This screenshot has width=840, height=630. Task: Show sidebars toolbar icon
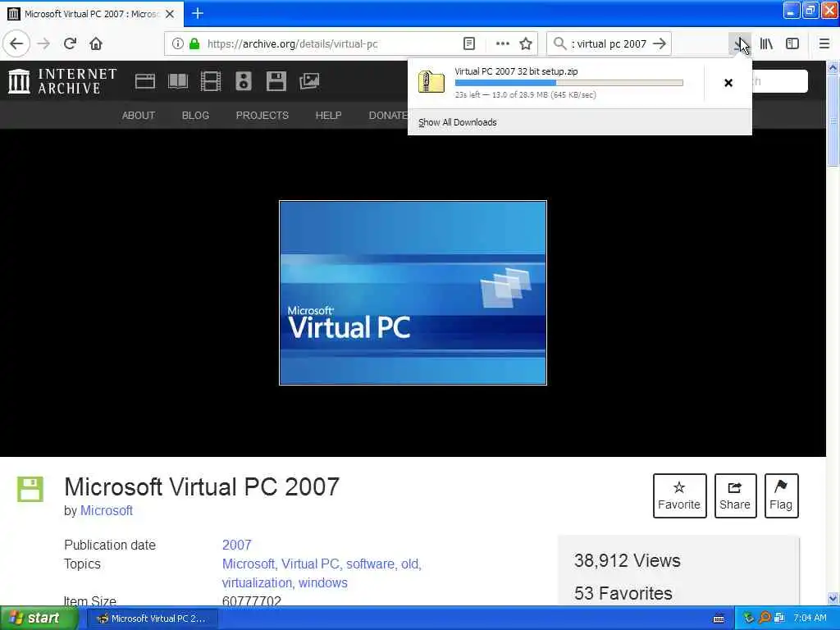click(x=792, y=44)
